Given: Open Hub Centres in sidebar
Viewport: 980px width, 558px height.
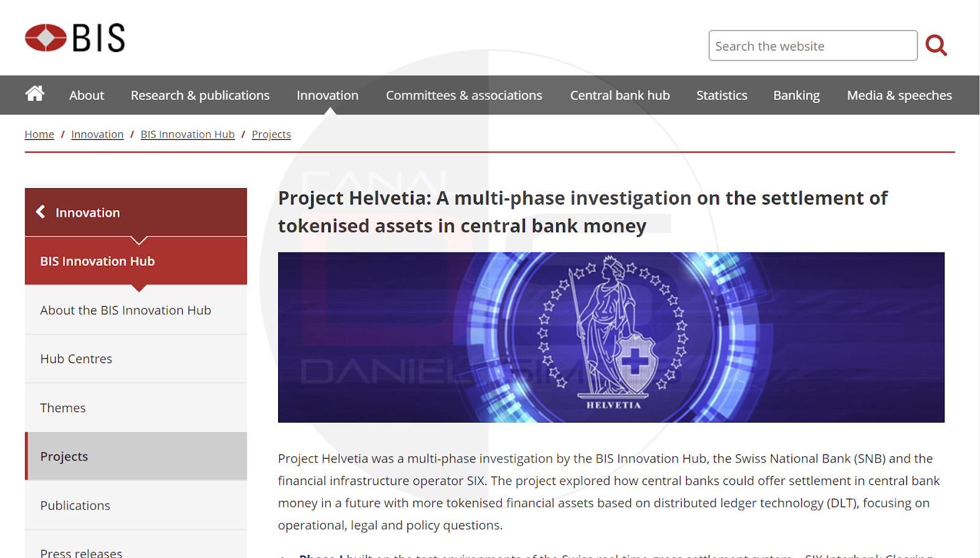Looking at the screenshot, I should click(136, 359).
